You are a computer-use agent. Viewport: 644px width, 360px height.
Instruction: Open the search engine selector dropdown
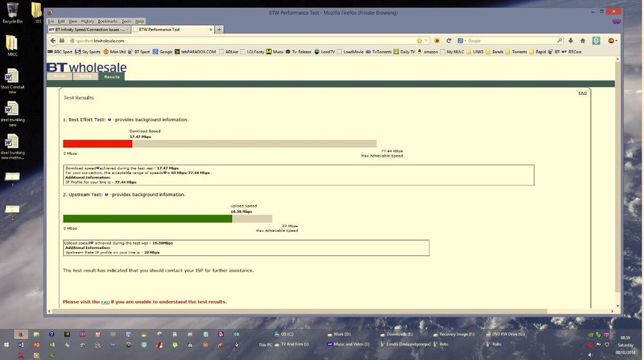click(461, 41)
